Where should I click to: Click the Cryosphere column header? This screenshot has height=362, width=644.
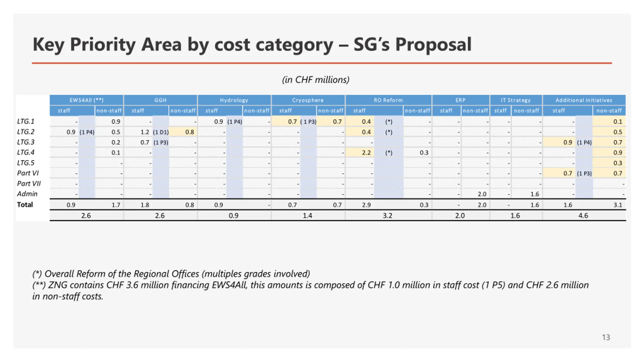(308, 100)
